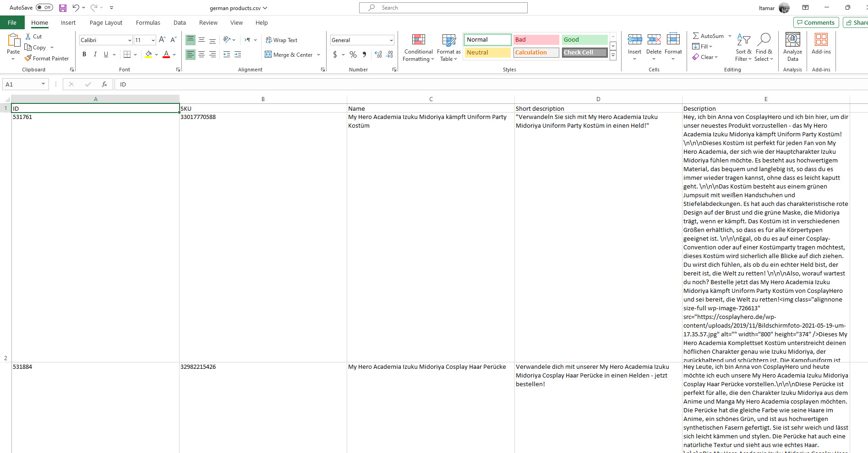Open Format cells button in Cells group
This screenshot has height=453, width=868.
pyautogui.click(x=673, y=47)
